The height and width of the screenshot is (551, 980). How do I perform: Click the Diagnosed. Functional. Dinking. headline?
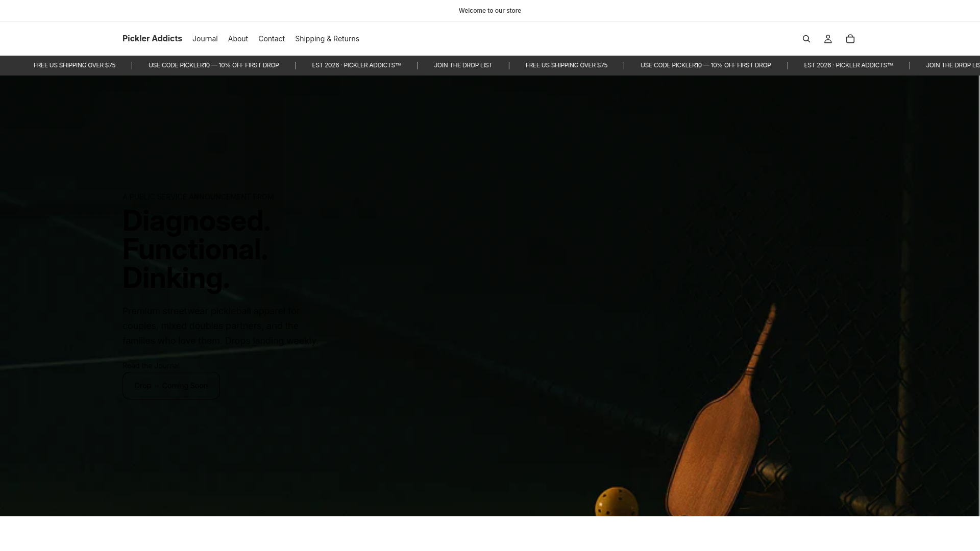point(197,249)
